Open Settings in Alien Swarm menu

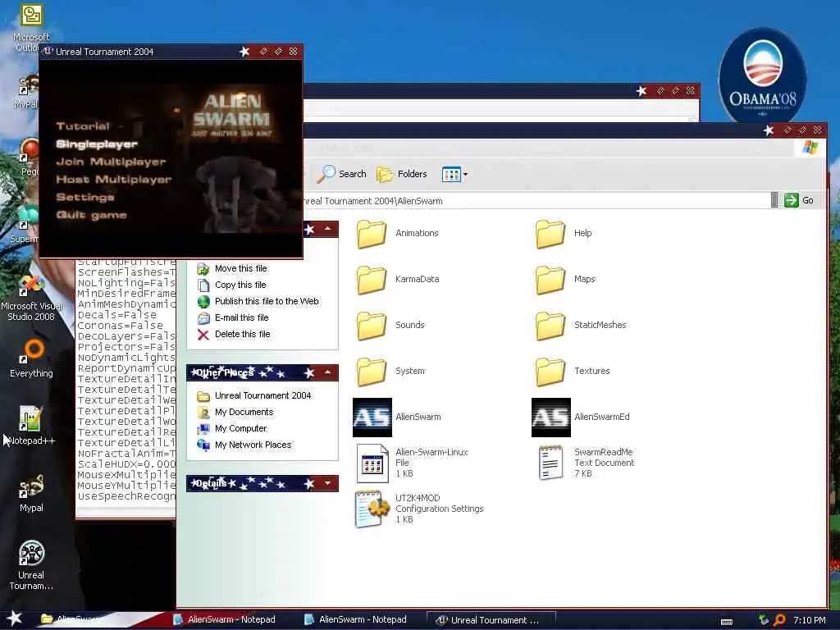click(x=85, y=197)
